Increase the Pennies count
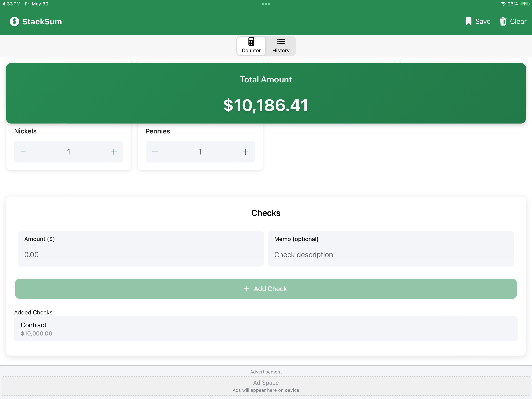The height and width of the screenshot is (399, 532). 245,152
